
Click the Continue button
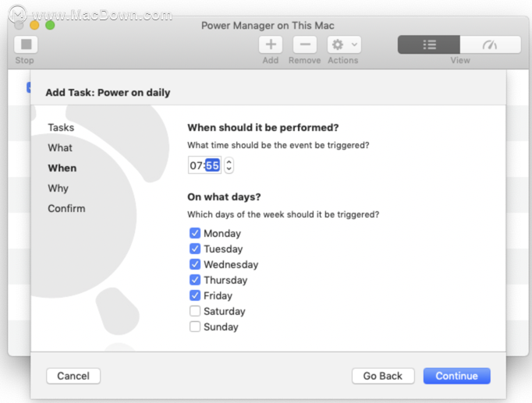[456, 376]
